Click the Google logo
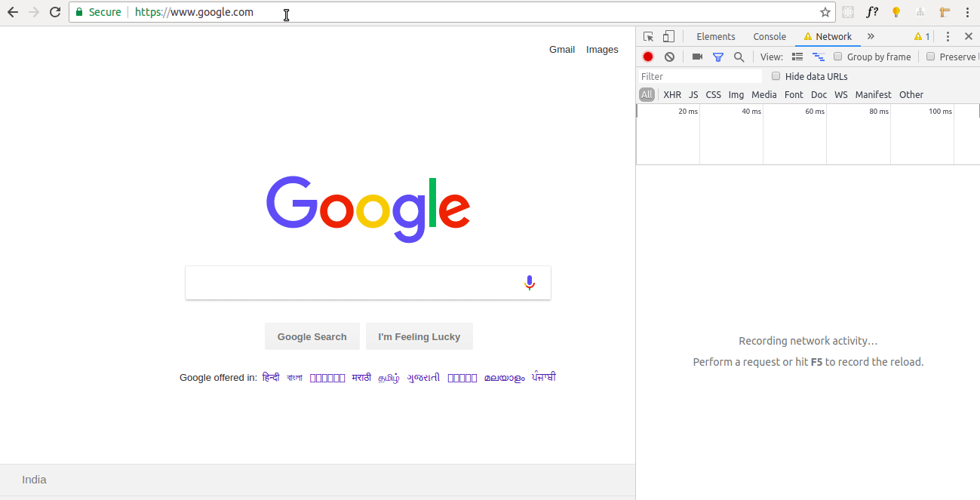The image size is (980, 500). point(368,208)
